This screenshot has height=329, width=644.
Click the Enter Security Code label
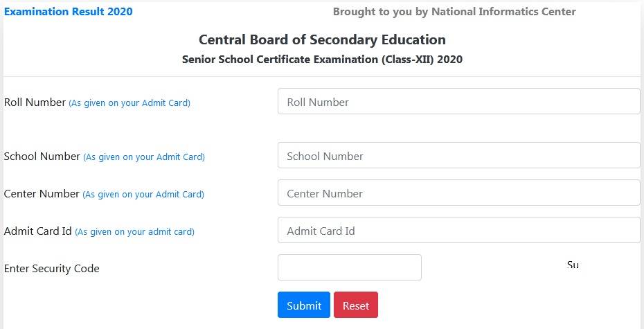(52, 269)
